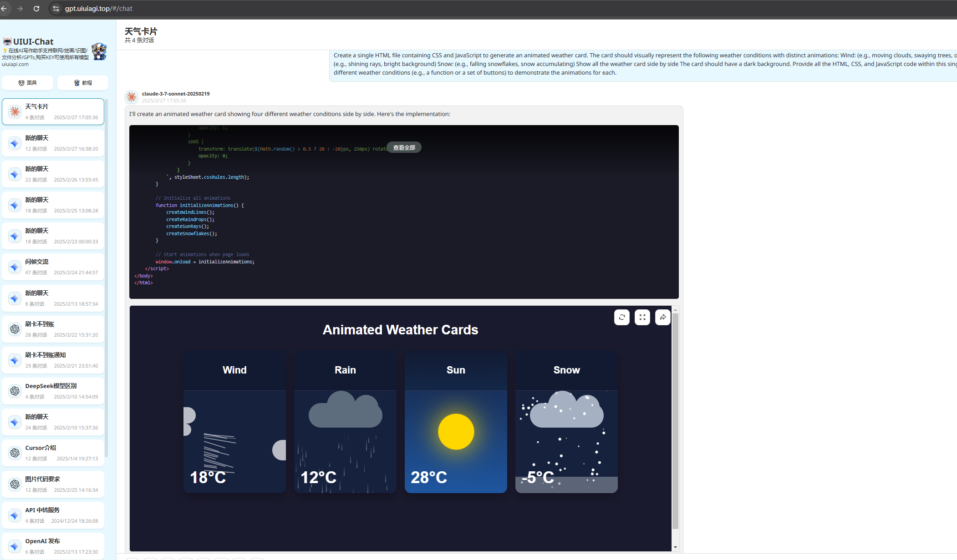The height and width of the screenshot is (560, 957).
Task: Open 新的聊天 with 22 条对话
Action: pos(53,174)
